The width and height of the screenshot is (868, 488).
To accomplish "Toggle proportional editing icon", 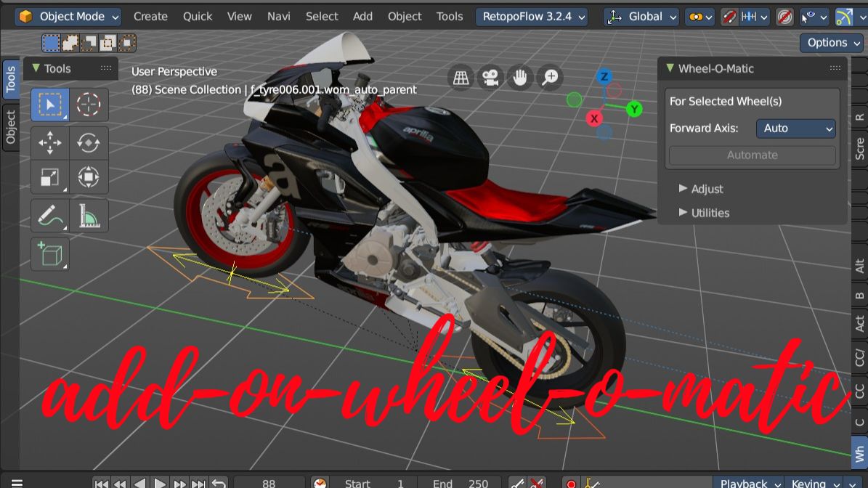I will tap(784, 17).
